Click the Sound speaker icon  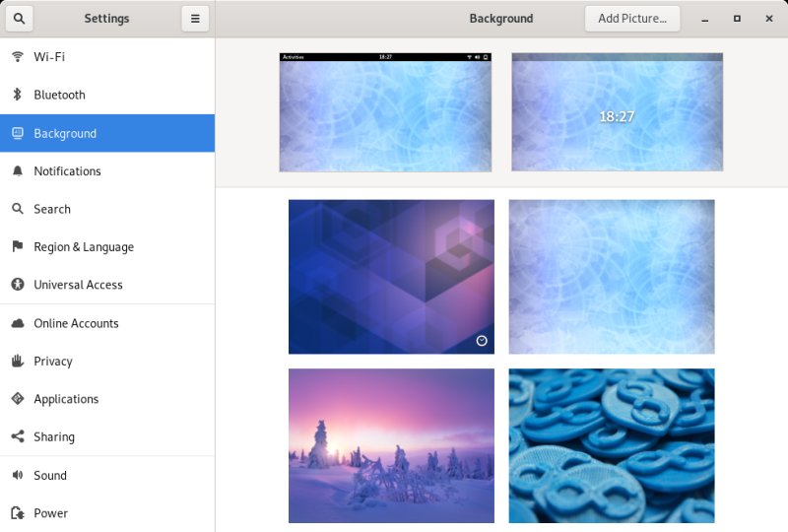point(17,475)
